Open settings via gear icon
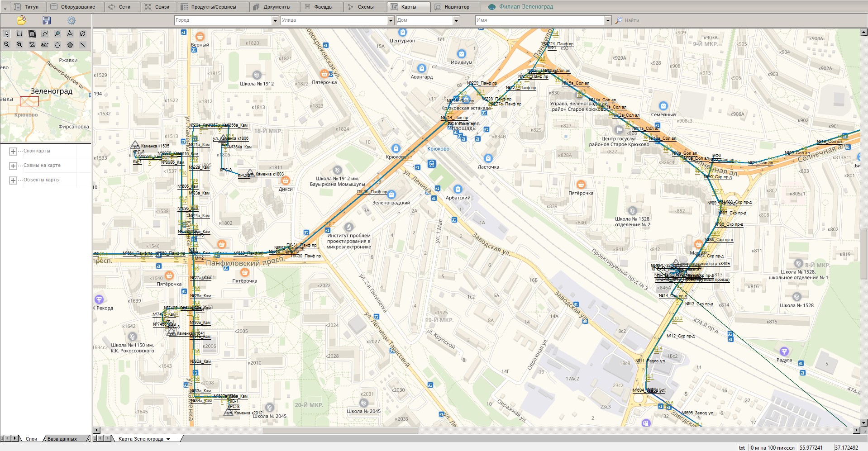Screen dimensions: 868x451 (x=72, y=20)
